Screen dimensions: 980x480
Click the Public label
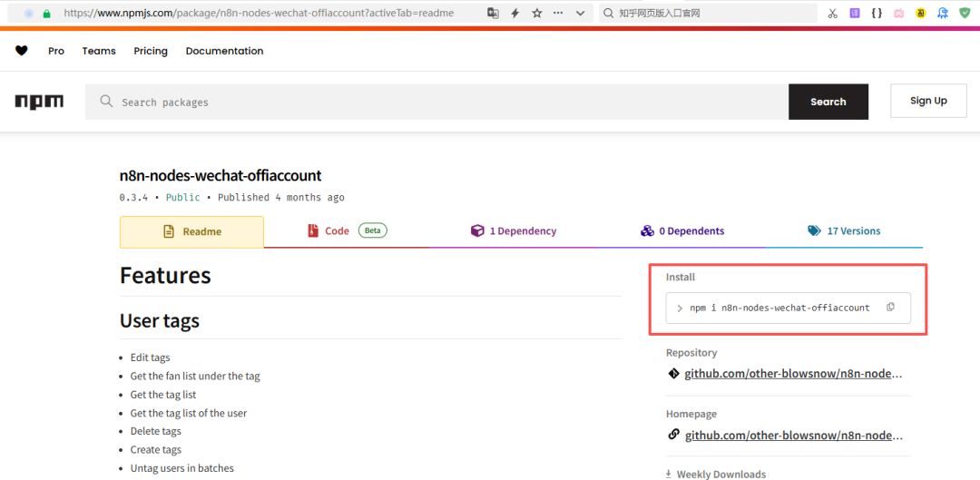point(183,198)
